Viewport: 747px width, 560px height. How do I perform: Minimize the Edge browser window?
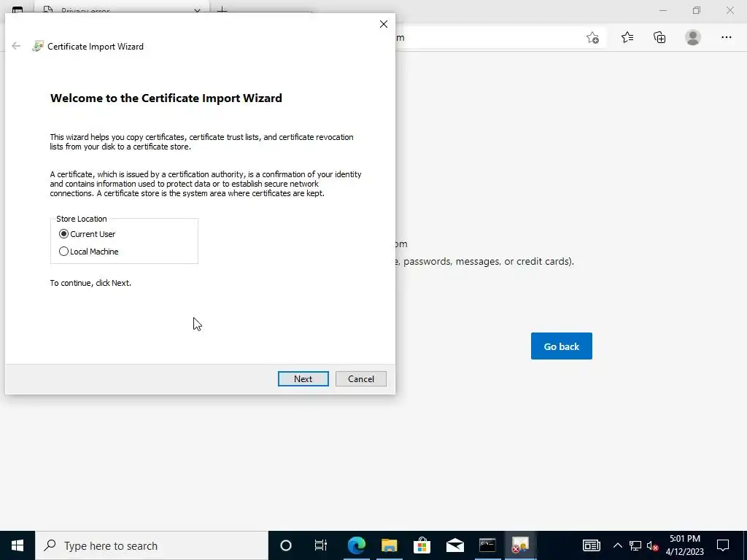coord(663,10)
